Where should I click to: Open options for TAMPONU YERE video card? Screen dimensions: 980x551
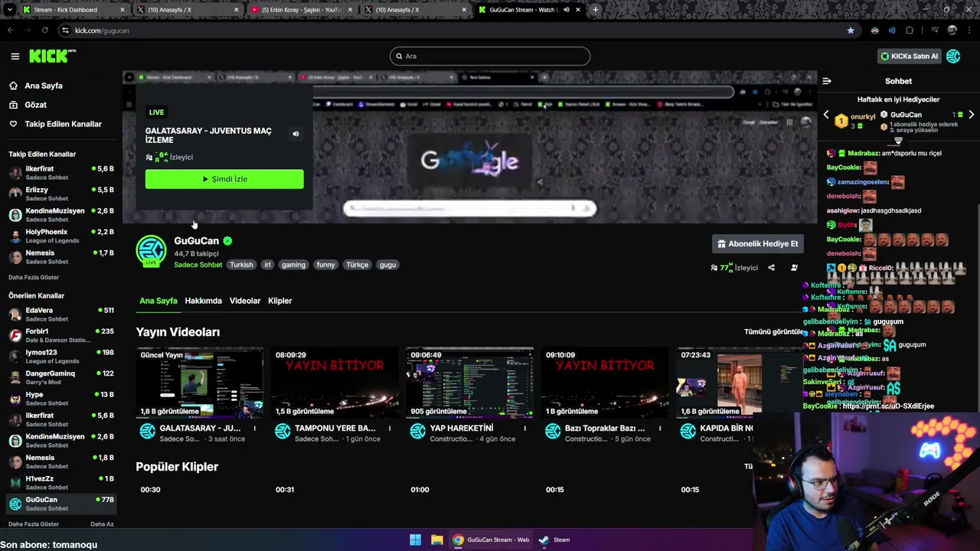390,429
